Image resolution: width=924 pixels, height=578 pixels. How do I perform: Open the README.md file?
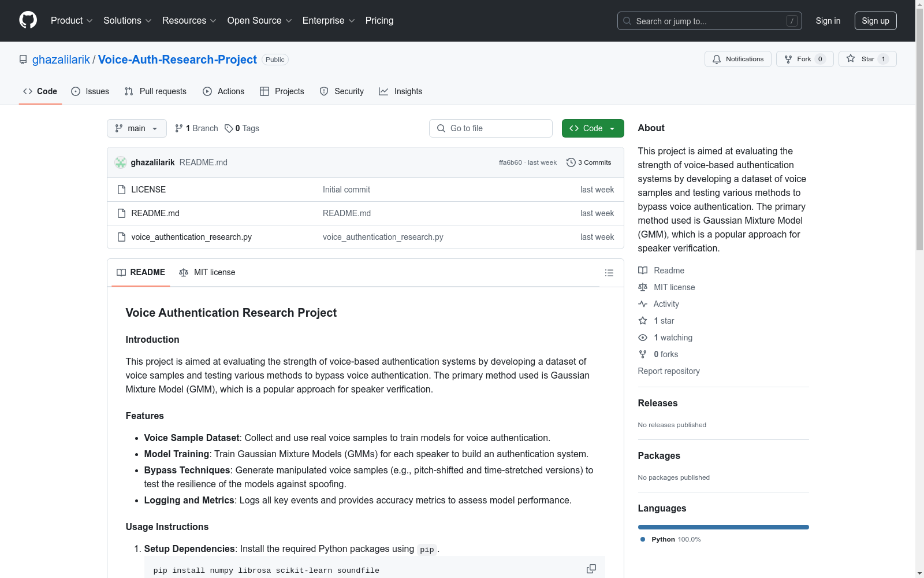pos(155,213)
